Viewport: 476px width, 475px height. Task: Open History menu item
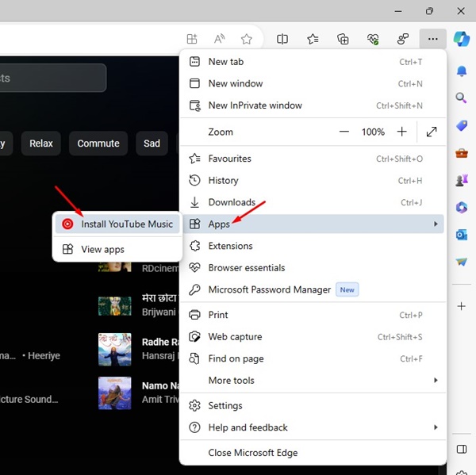(x=313, y=180)
